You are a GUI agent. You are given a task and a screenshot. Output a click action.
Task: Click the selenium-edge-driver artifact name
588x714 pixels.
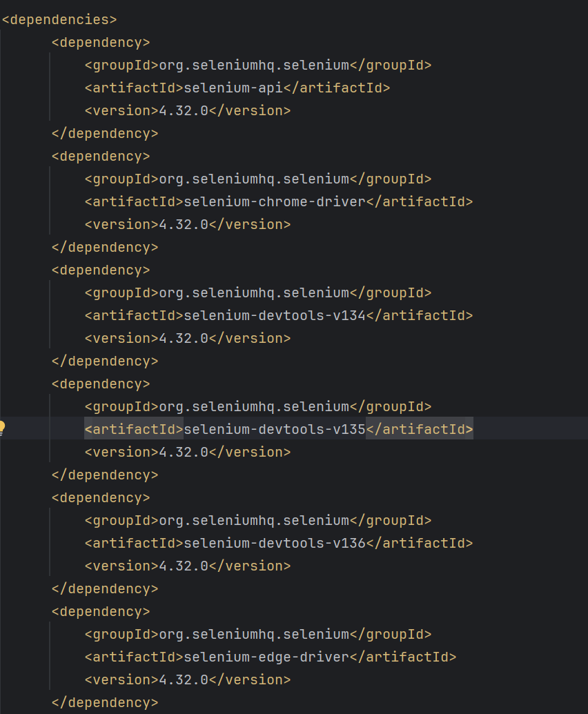[x=266, y=657]
